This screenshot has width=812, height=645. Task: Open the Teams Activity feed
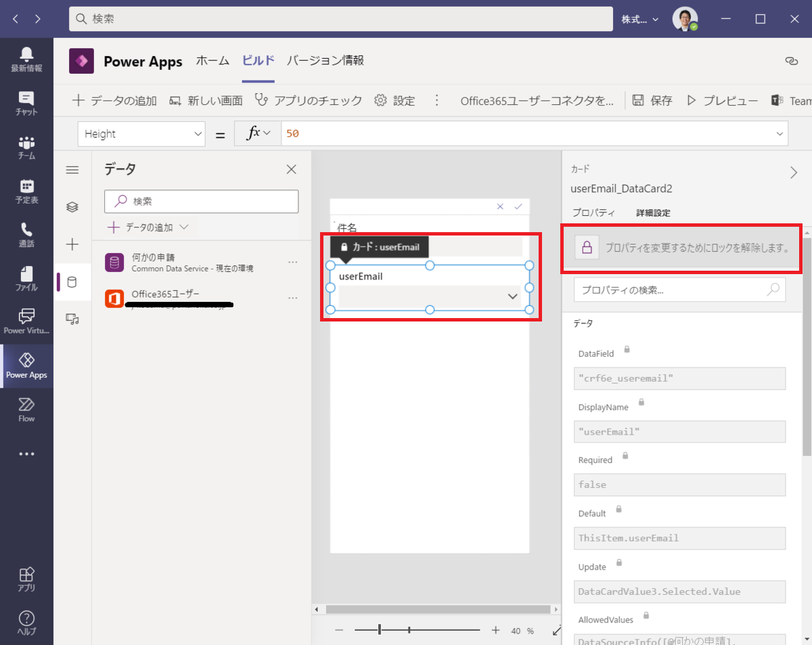[x=26, y=60]
